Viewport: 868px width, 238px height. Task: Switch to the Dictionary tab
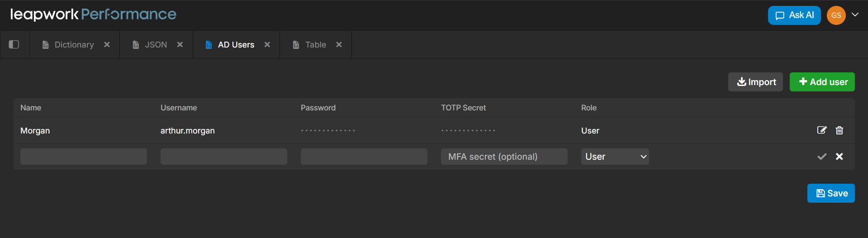coord(74,45)
